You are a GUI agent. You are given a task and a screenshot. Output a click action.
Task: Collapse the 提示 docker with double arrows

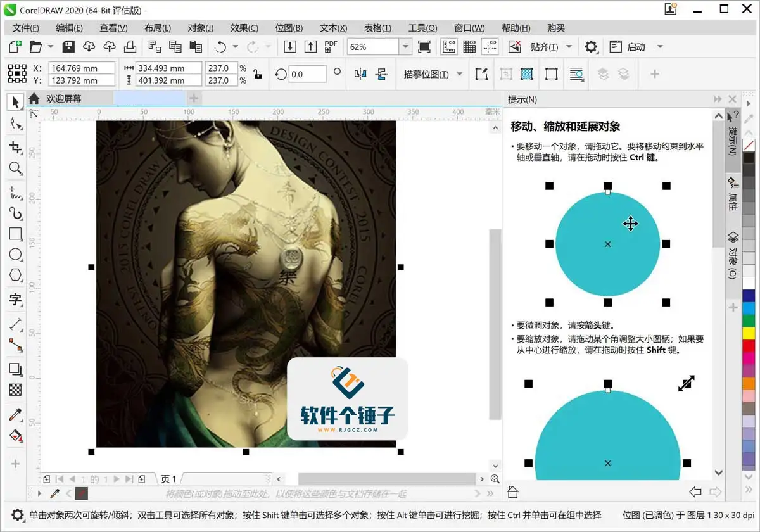tap(718, 99)
